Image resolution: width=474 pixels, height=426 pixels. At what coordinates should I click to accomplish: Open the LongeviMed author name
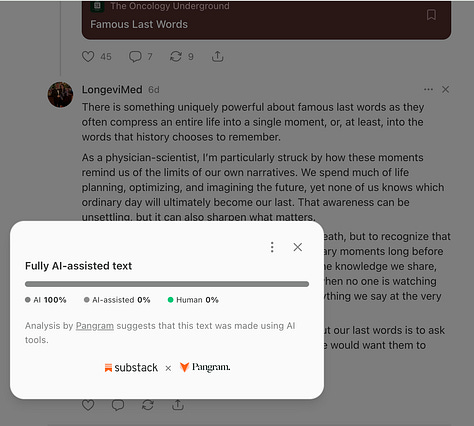(112, 90)
